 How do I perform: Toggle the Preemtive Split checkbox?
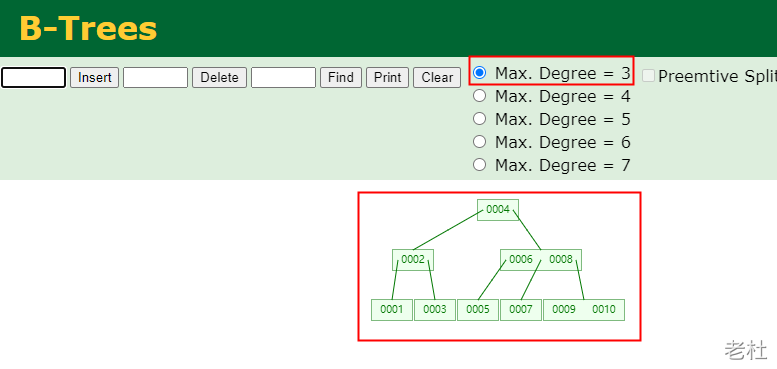click(649, 76)
